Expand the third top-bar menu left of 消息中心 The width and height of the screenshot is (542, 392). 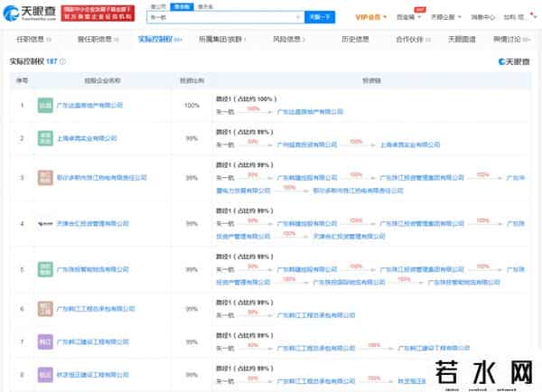[446, 17]
